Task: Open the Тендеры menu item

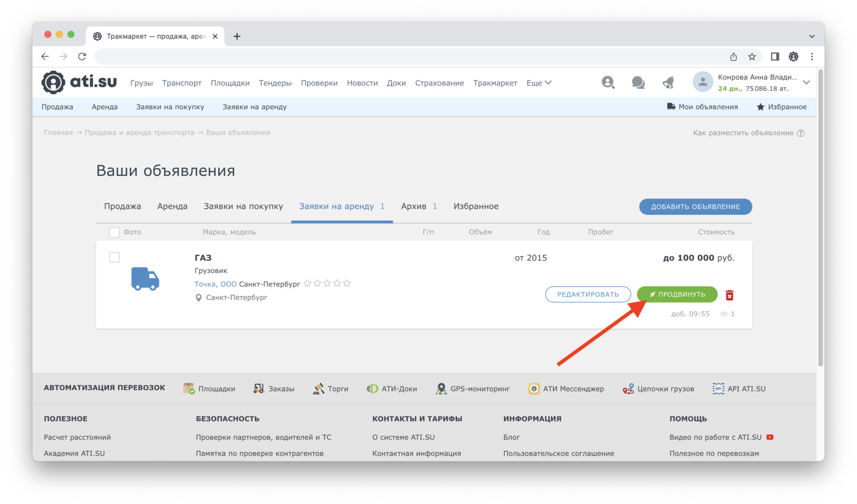Action: pos(275,83)
